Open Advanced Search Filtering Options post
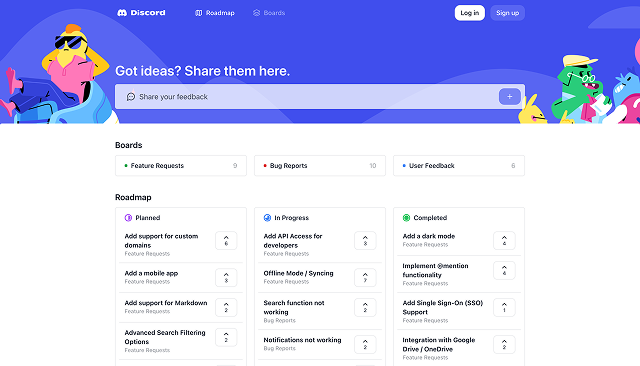The height and width of the screenshot is (366, 640). click(x=165, y=337)
